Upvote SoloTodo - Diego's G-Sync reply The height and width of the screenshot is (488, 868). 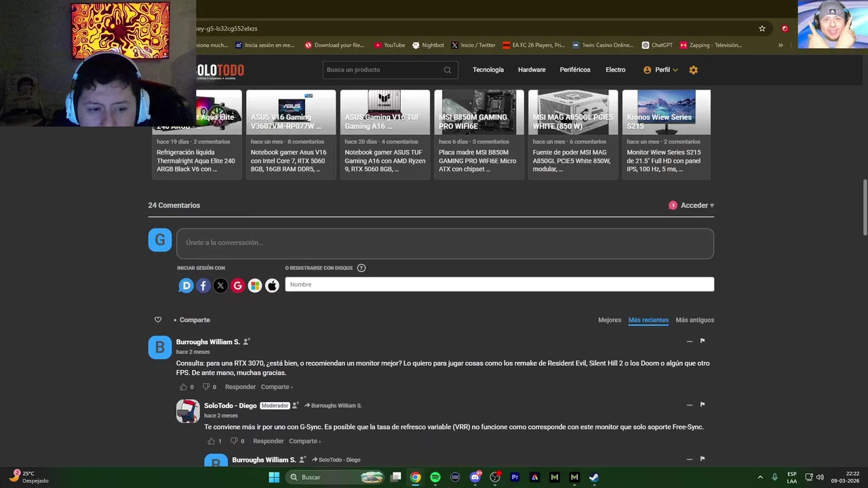pos(211,441)
